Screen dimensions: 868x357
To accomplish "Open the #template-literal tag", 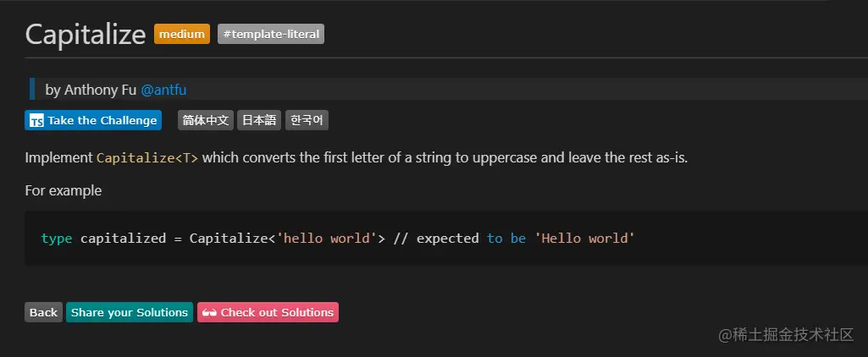I will pyautogui.click(x=271, y=34).
